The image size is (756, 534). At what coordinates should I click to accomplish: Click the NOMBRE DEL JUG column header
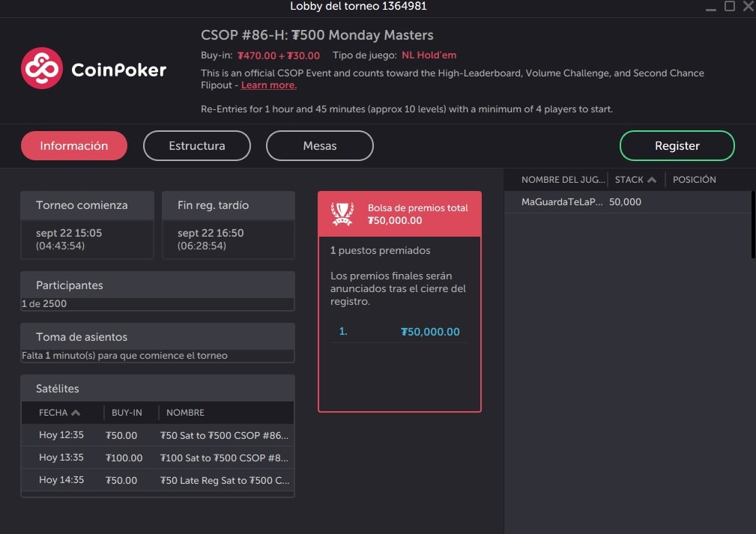click(x=563, y=179)
